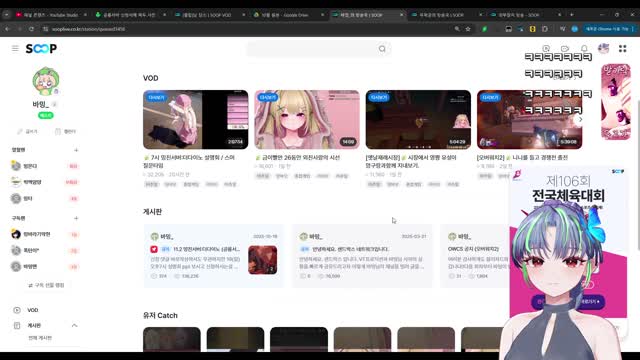Open the board post starting with 안녕하세요
Screen dimensions: 640x360
[362, 256]
